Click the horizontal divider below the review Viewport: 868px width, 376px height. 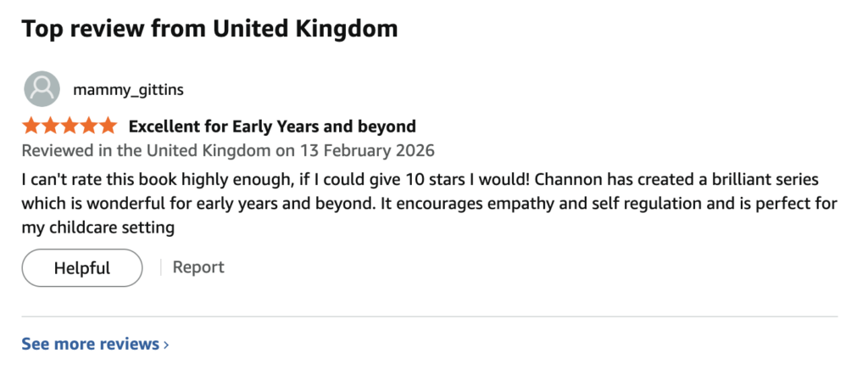click(x=429, y=317)
